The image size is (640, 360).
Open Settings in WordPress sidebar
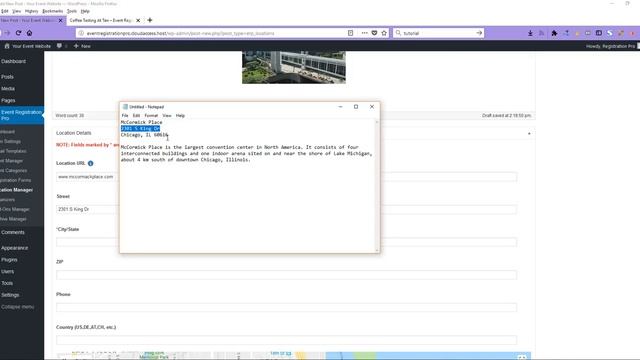tap(10, 295)
